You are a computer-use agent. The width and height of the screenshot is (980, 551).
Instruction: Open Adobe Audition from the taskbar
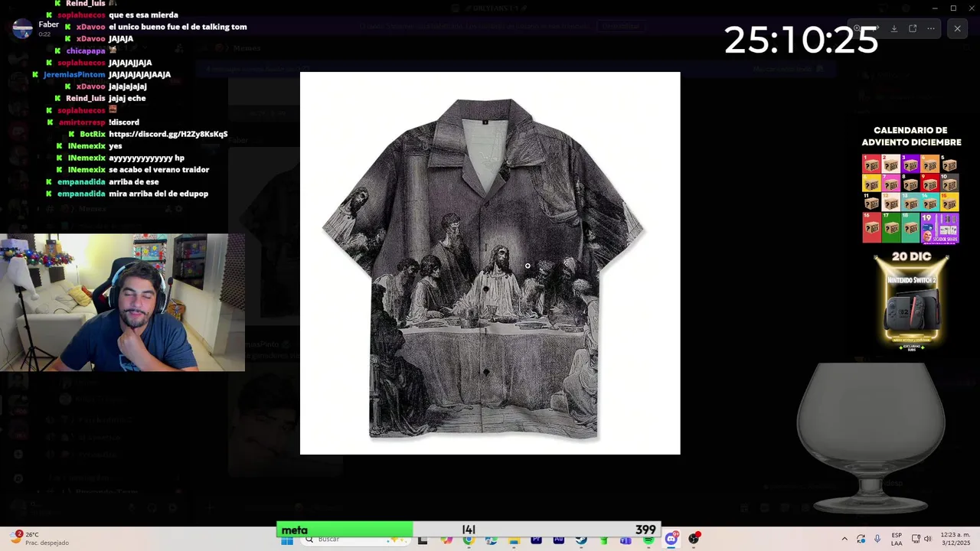tap(559, 540)
